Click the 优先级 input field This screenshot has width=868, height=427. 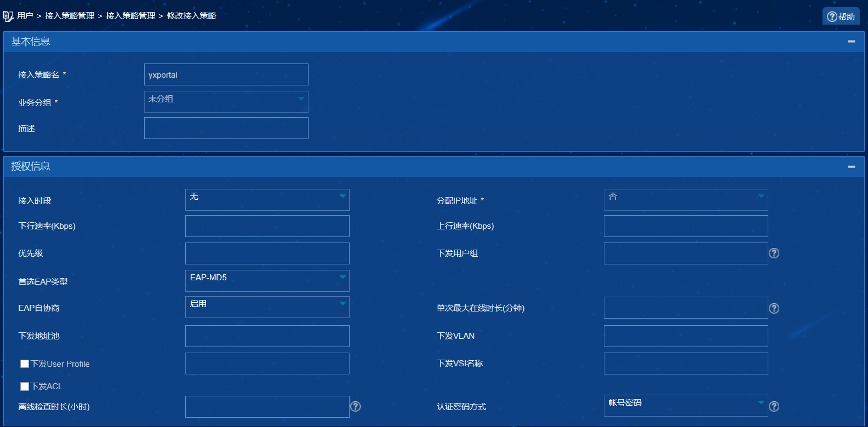point(267,253)
